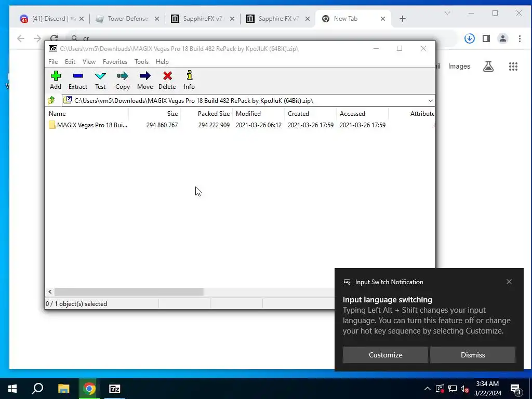Extract files using the Extract toolbar icon
The height and width of the screenshot is (399, 532).
(x=78, y=81)
